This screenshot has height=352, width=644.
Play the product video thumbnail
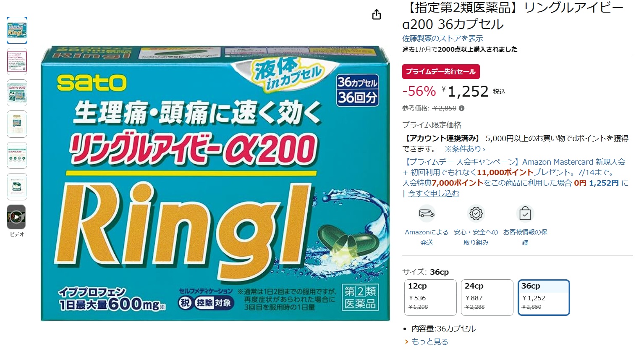tap(17, 217)
